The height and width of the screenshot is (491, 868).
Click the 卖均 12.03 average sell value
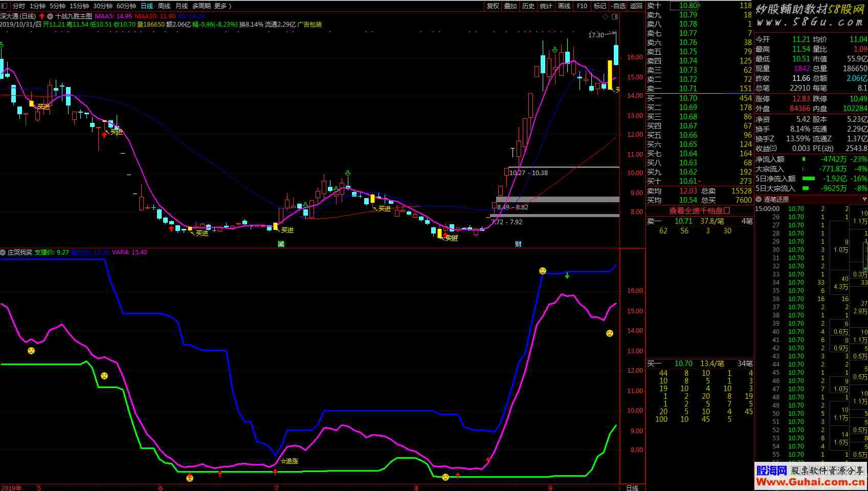click(x=688, y=191)
